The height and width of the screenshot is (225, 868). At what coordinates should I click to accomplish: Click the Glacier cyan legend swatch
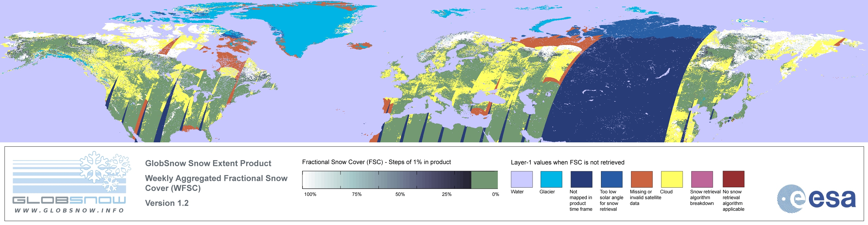click(x=551, y=179)
